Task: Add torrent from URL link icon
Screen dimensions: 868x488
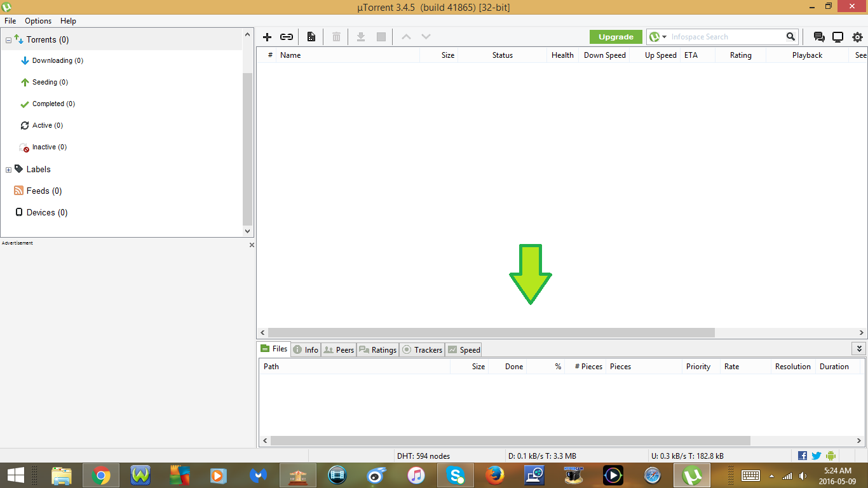Action: point(287,37)
